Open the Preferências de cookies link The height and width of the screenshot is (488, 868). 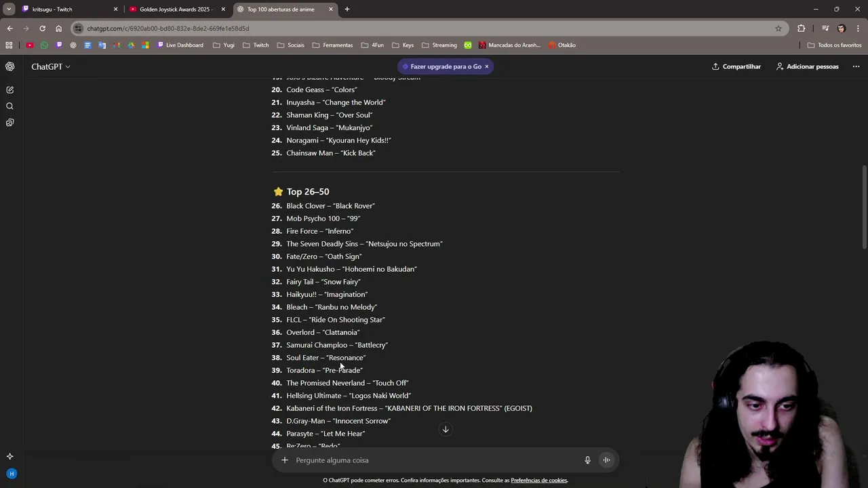tap(539, 481)
